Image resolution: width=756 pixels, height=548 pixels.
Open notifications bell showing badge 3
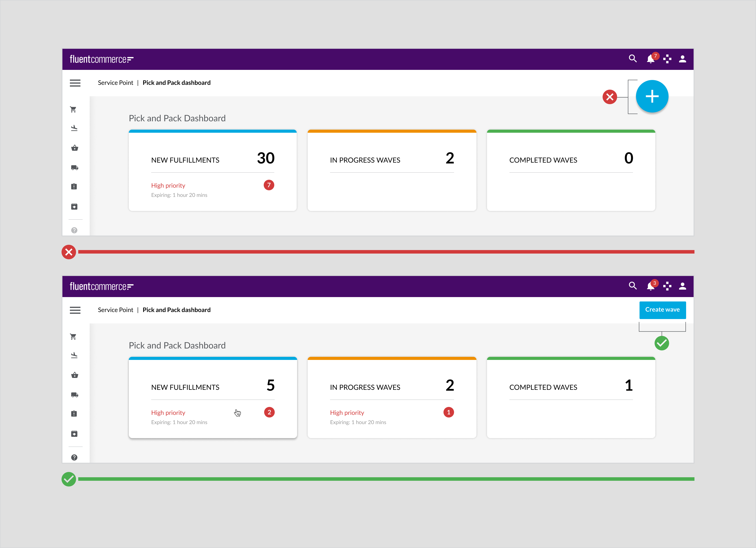click(x=650, y=286)
